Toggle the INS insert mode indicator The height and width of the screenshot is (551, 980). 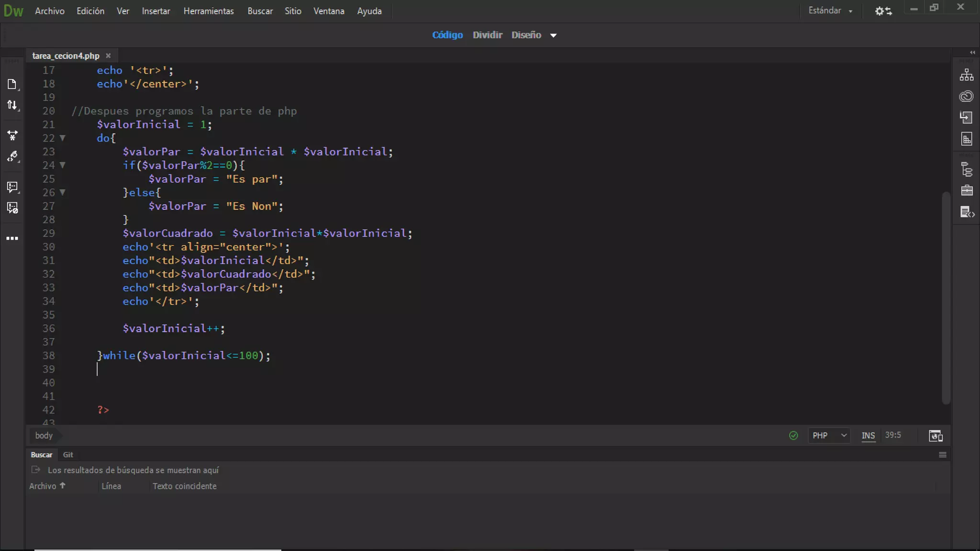[x=868, y=436]
